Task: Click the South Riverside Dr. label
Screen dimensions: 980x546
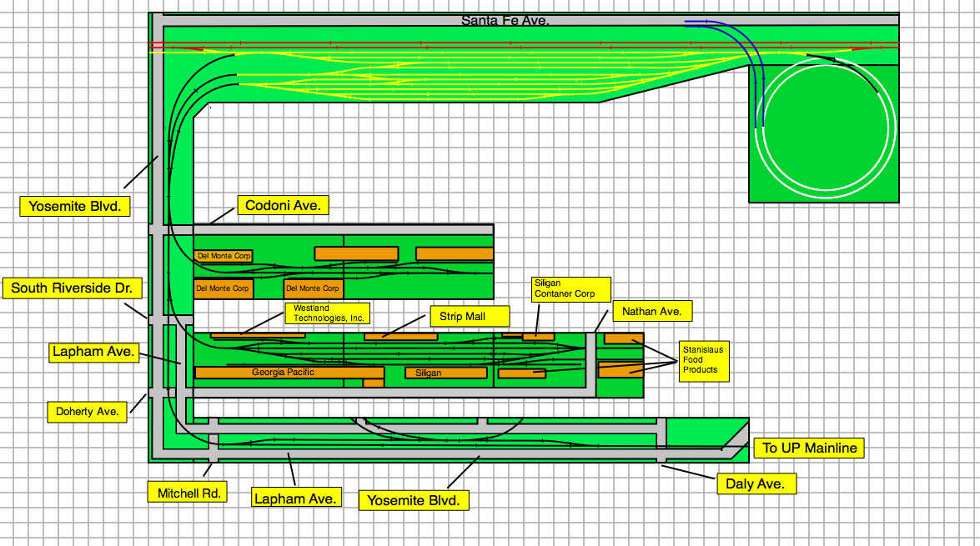Action: (x=72, y=288)
